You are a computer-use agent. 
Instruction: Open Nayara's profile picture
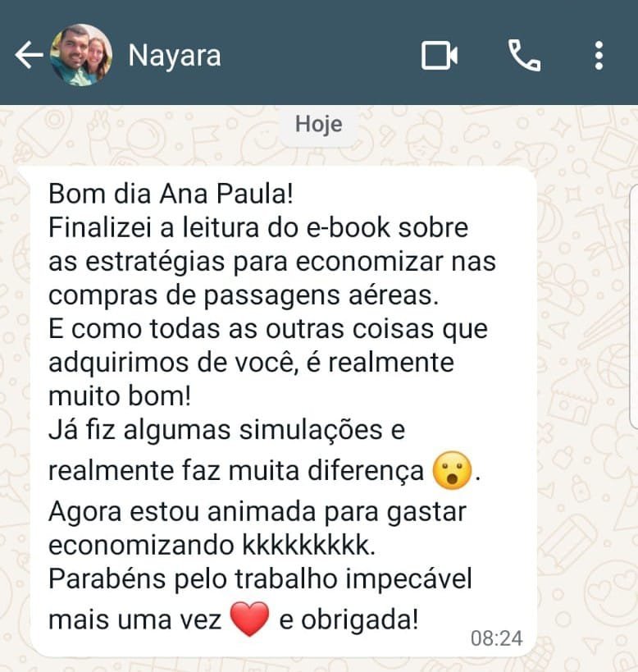(81, 55)
